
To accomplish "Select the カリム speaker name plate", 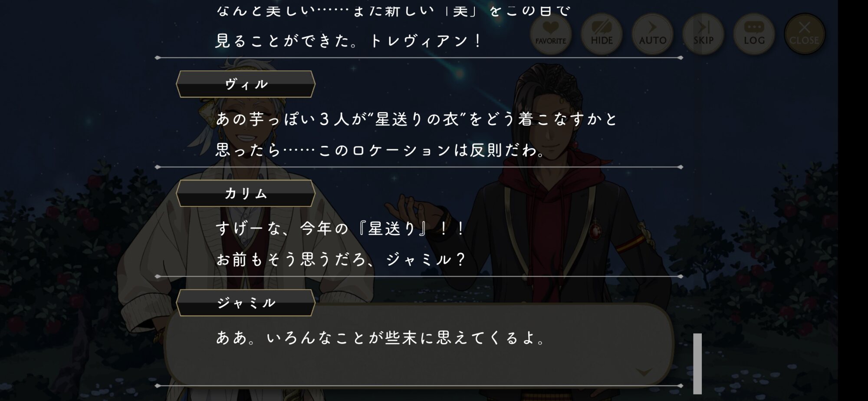I will (246, 193).
